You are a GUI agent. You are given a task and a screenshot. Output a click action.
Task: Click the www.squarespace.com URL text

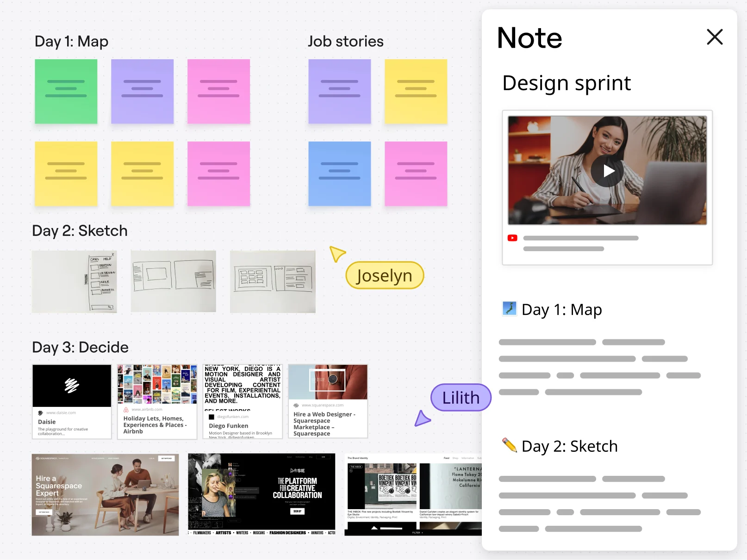(323, 405)
